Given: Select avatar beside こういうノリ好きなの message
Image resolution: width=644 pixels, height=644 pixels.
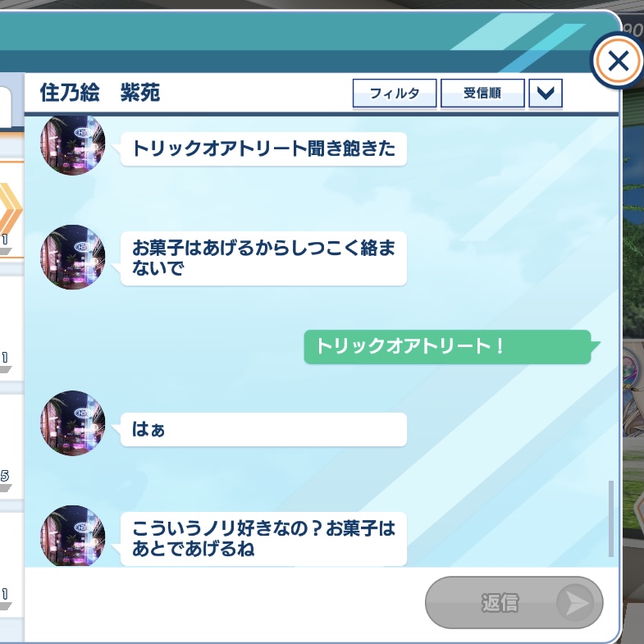Looking at the screenshot, I should click(x=73, y=536).
